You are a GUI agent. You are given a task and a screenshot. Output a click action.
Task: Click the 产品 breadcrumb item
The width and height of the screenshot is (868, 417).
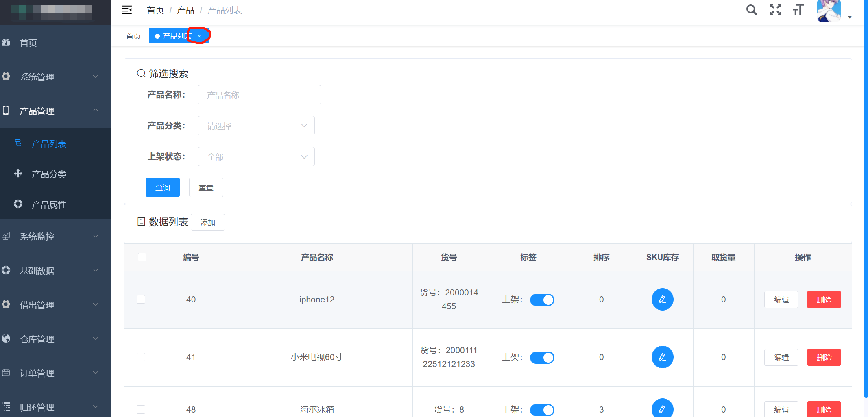tap(185, 10)
